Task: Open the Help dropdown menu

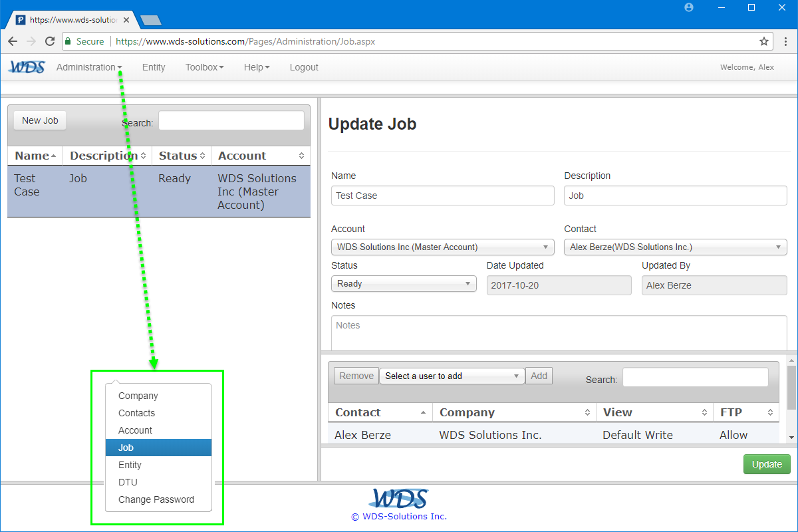Action: point(257,67)
